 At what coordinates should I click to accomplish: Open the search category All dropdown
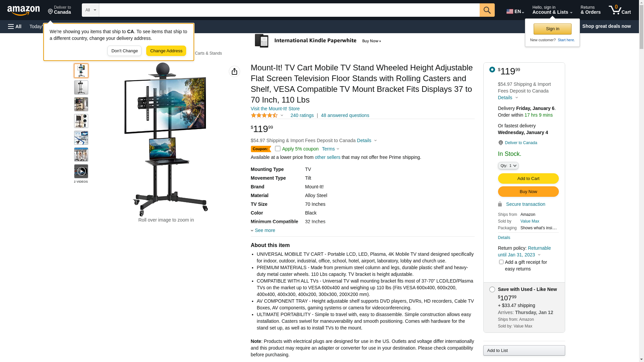coord(91,10)
